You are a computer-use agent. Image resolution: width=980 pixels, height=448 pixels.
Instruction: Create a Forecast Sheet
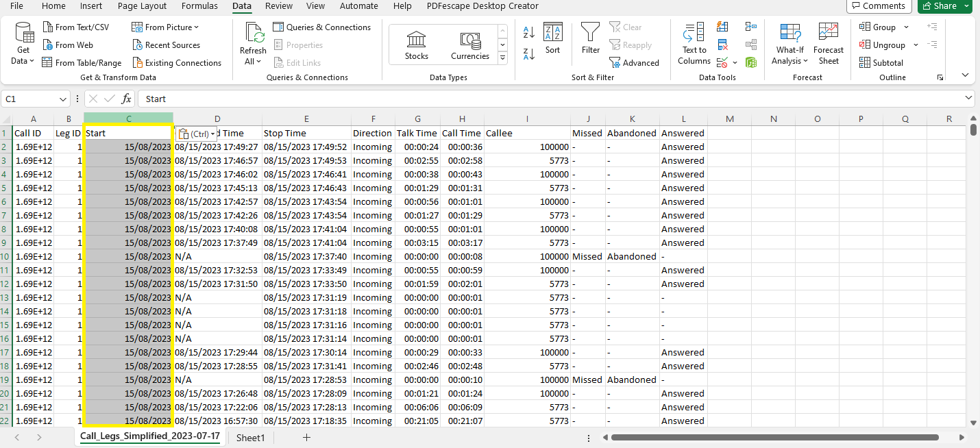point(829,44)
